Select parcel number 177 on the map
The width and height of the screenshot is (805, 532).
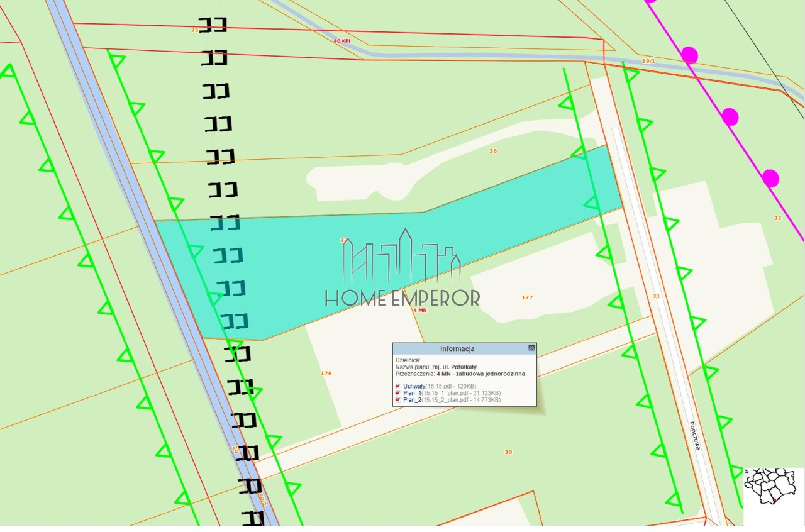point(527,297)
